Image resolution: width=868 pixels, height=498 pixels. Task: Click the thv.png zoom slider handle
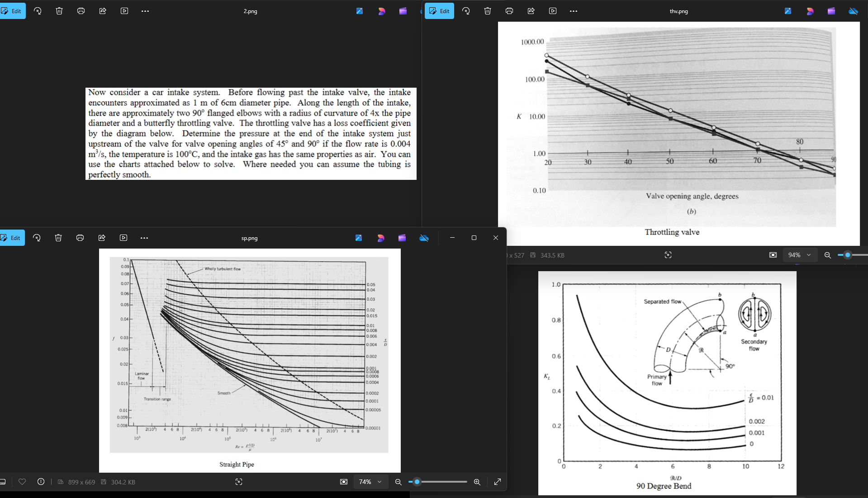click(x=848, y=255)
